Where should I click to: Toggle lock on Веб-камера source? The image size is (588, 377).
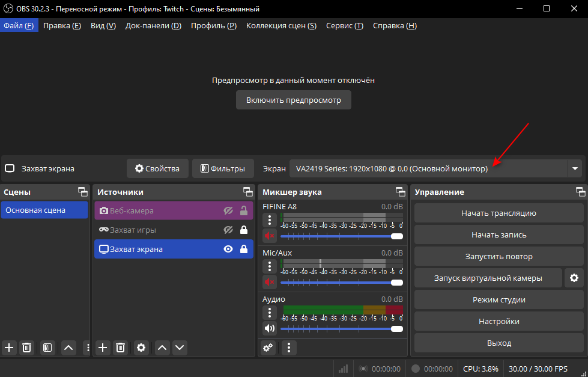click(x=244, y=210)
